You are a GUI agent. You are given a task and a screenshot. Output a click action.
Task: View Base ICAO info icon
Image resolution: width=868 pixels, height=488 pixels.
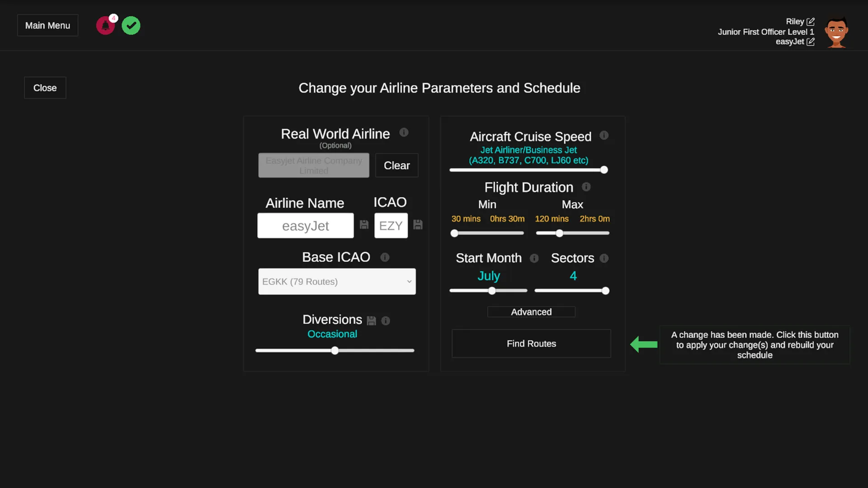(x=385, y=257)
